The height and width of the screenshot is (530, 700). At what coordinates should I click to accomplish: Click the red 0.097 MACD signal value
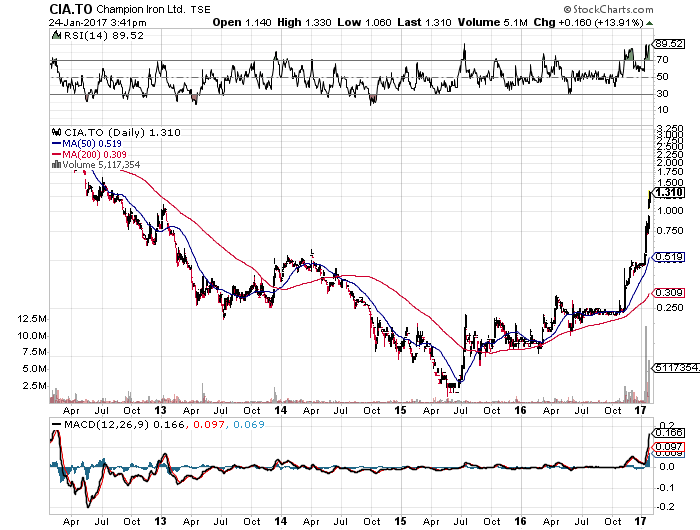click(208, 425)
